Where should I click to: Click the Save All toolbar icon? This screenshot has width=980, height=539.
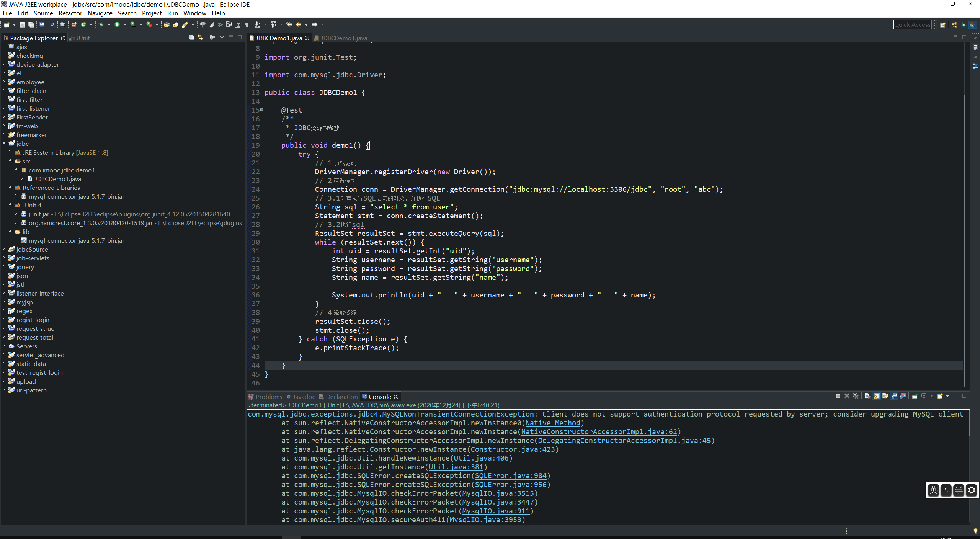(x=31, y=24)
